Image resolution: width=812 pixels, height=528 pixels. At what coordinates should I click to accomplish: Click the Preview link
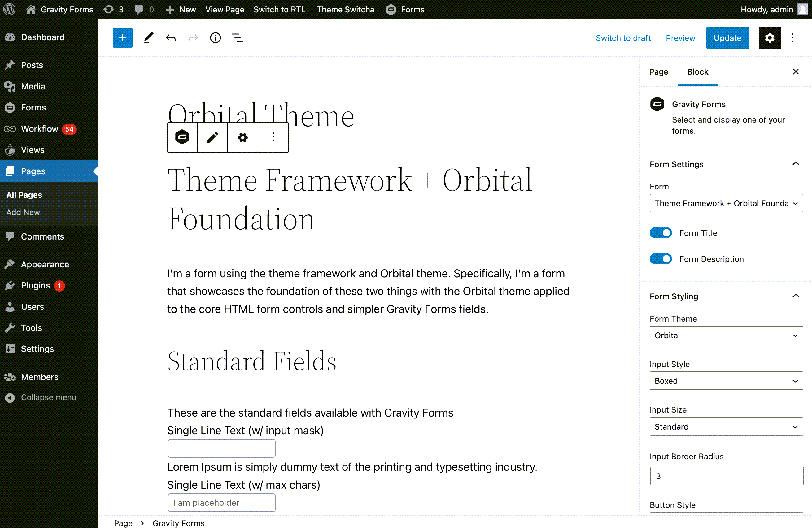680,38
